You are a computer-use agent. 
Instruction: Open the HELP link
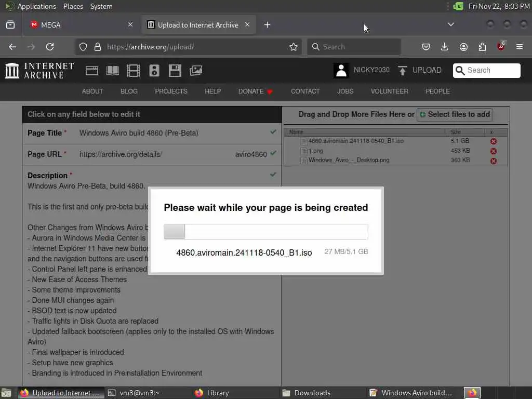tap(212, 91)
